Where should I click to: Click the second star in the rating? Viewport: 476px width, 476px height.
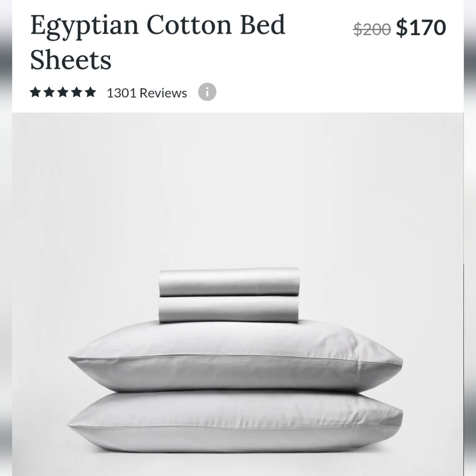(x=50, y=91)
